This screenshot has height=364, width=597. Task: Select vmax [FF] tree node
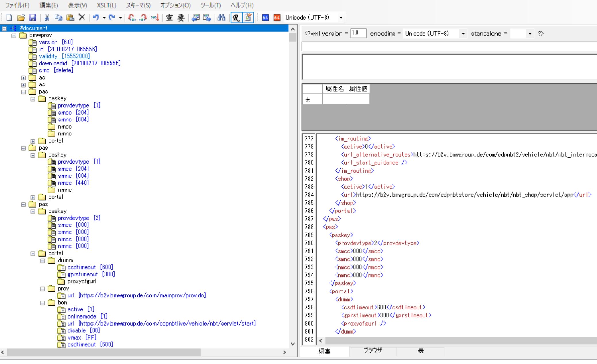pos(82,338)
